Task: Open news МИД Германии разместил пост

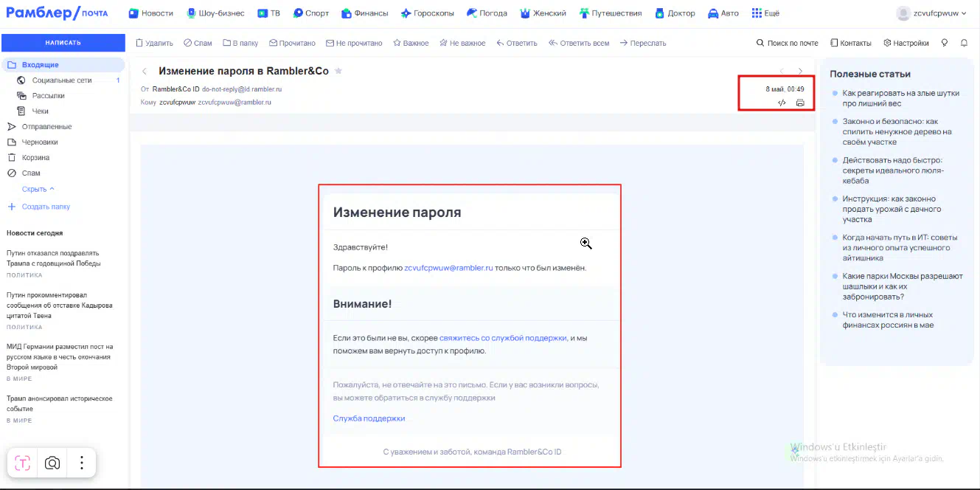Action: coord(60,356)
